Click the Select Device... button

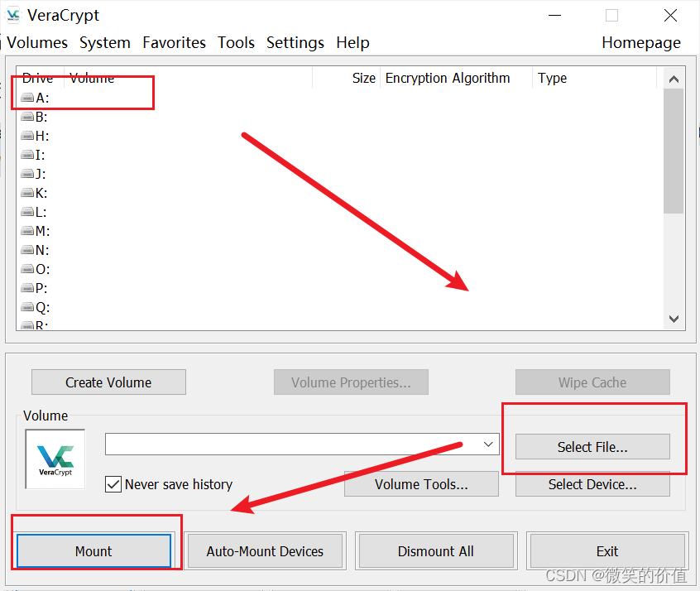pyautogui.click(x=592, y=484)
